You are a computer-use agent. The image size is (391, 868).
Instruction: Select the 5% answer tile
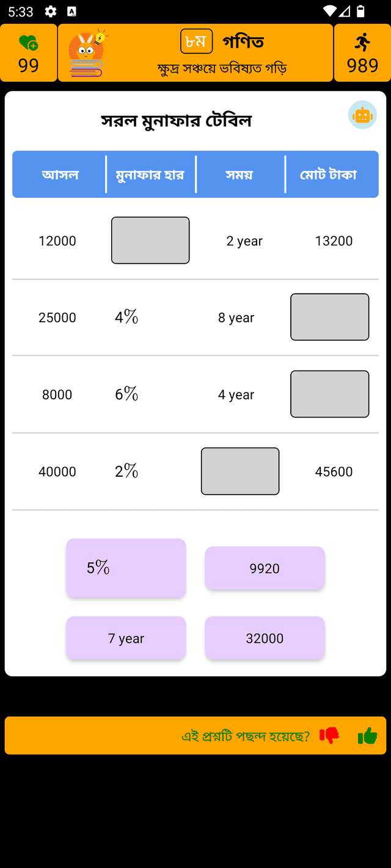pos(126,568)
